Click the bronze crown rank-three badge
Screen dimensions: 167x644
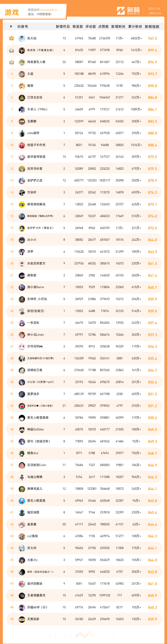[x=11, y=62]
